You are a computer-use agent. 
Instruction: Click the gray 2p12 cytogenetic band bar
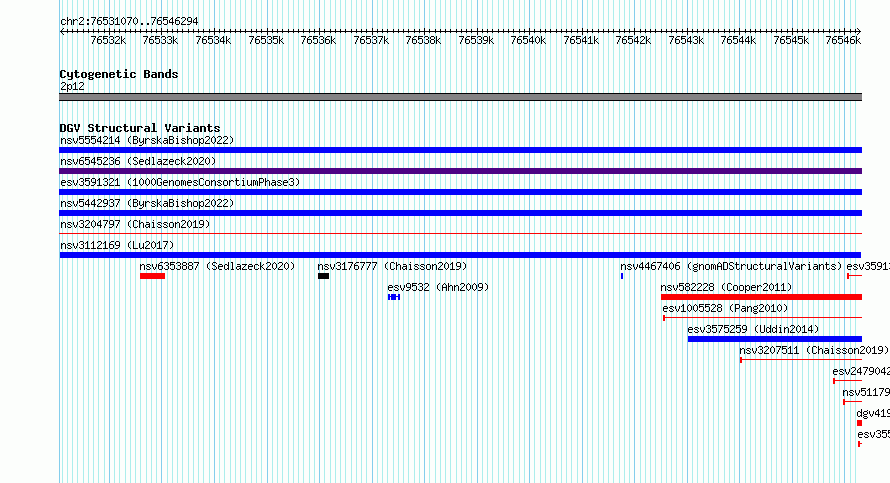point(460,97)
